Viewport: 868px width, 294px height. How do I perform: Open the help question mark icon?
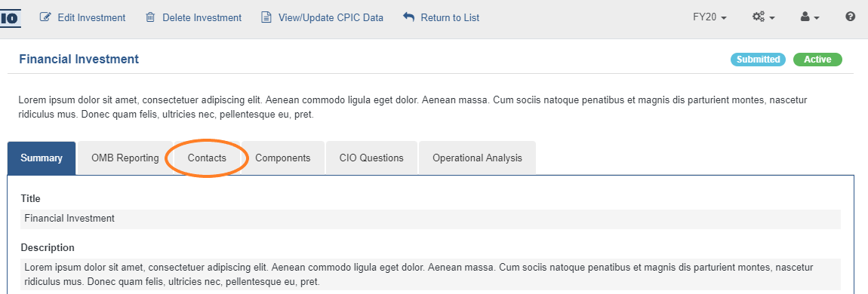851,17
